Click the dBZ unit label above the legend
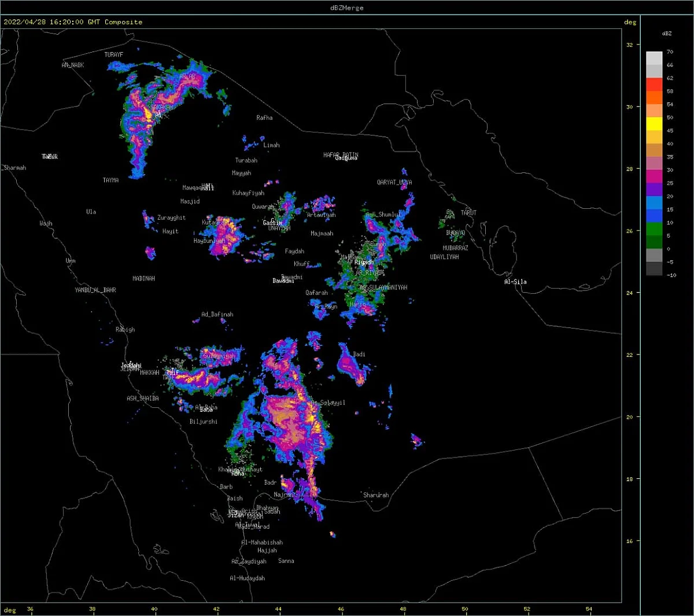Viewport: 694px width, 616px height. [x=667, y=34]
